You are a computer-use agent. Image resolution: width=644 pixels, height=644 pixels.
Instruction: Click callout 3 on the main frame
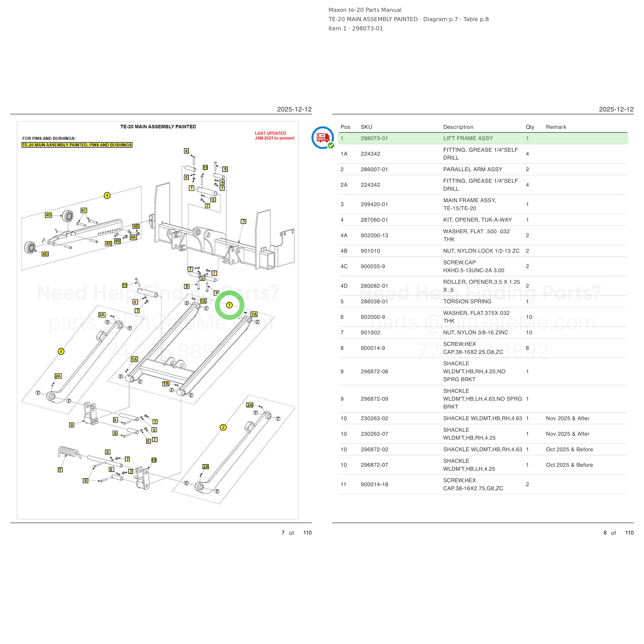[x=244, y=221]
